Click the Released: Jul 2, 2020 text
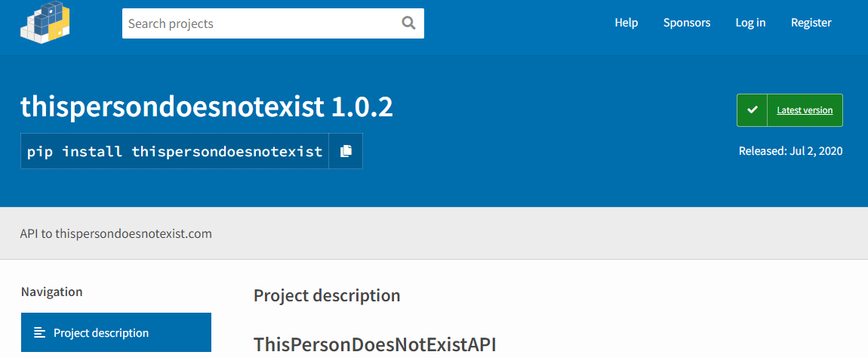 click(790, 151)
